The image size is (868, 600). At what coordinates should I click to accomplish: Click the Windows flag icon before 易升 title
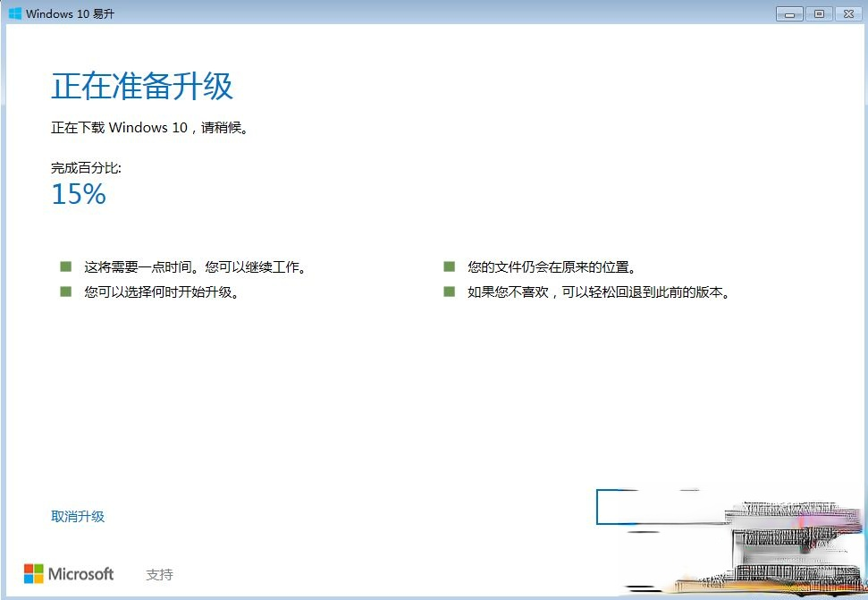pos(17,13)
